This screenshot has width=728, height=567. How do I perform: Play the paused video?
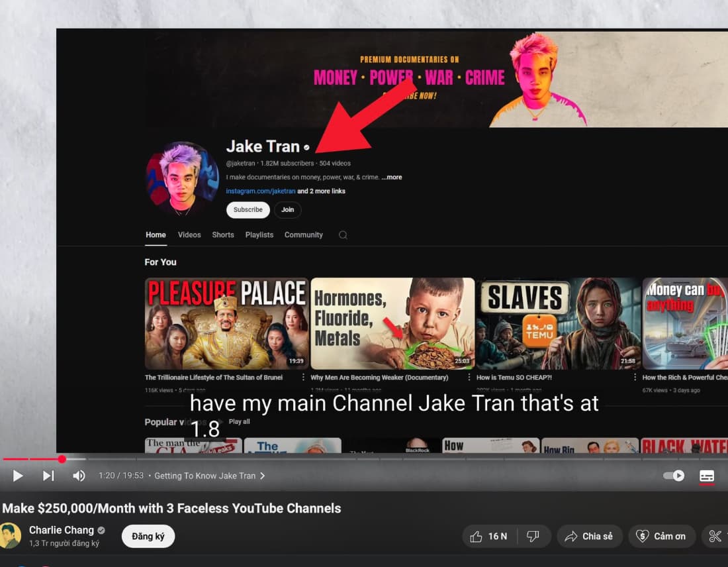pos(18,476)
